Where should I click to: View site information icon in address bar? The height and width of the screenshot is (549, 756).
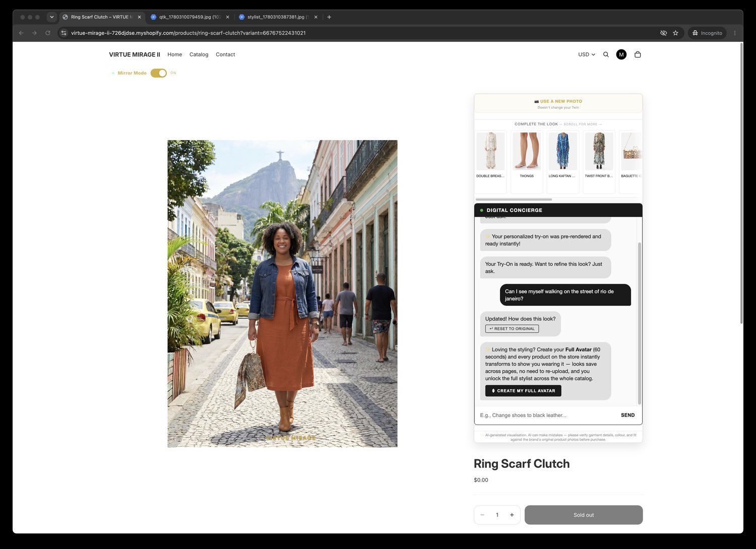coord(64,33)
